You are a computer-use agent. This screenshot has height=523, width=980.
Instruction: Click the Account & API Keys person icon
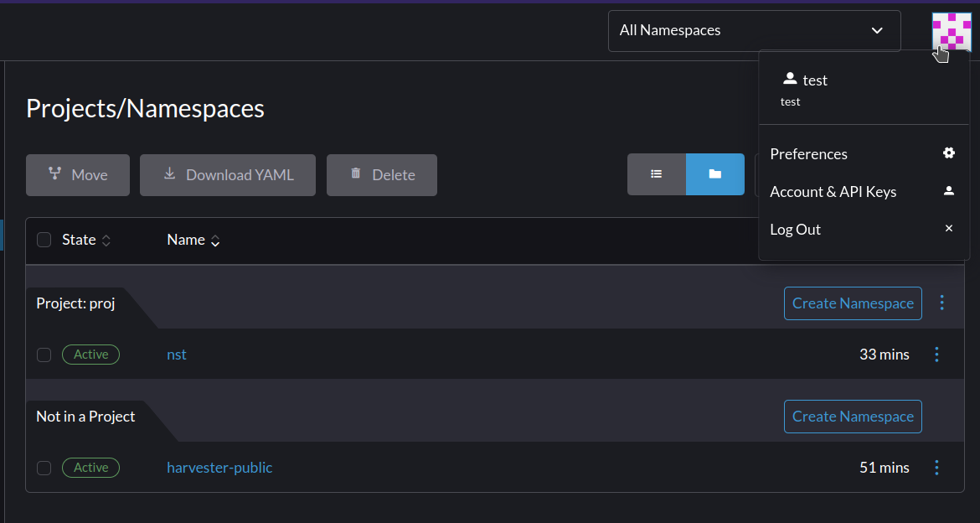coord(948,191)
